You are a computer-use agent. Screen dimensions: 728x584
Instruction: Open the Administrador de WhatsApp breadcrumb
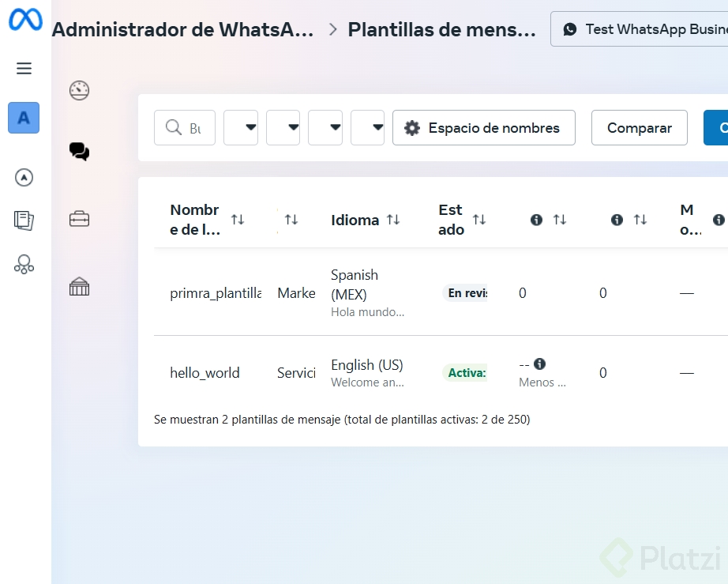[182, 30]
